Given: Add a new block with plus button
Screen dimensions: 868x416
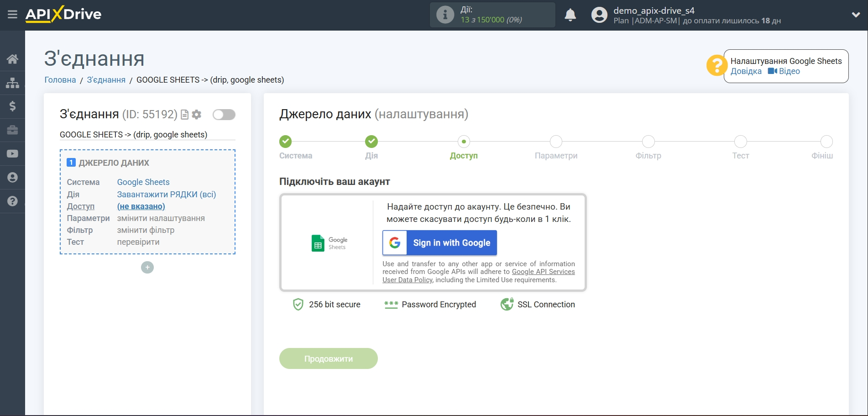Looking at the screenshot, I should click(147, 268).
